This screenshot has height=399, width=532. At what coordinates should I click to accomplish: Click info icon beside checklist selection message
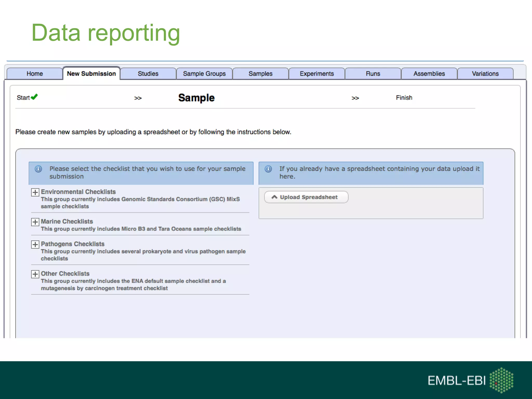point(38,169)
